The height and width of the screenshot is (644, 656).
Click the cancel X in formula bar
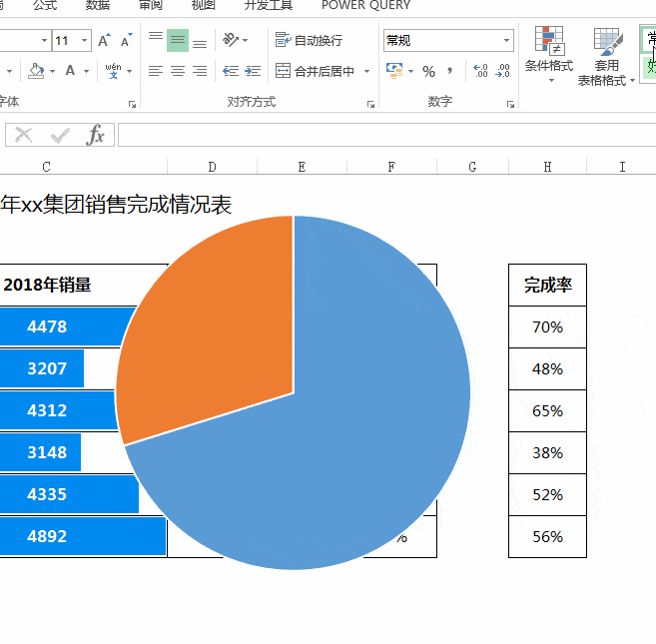pos(23,135)
